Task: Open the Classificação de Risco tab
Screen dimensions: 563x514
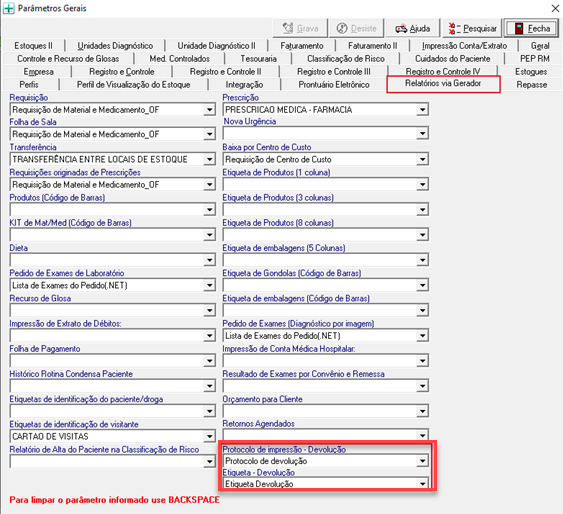Action: coord(346,59)
